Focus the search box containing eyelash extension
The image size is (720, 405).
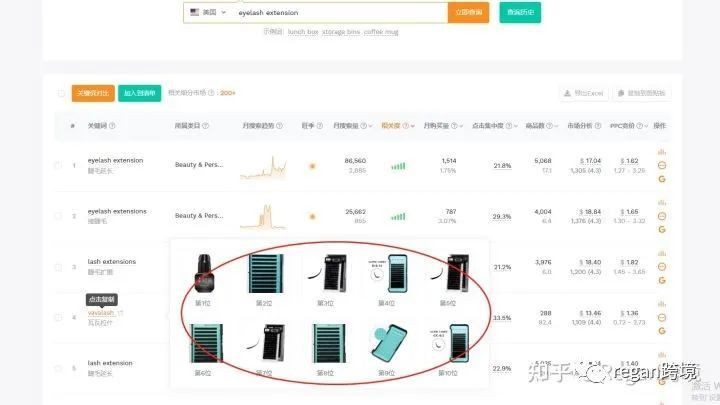[340, 12]
